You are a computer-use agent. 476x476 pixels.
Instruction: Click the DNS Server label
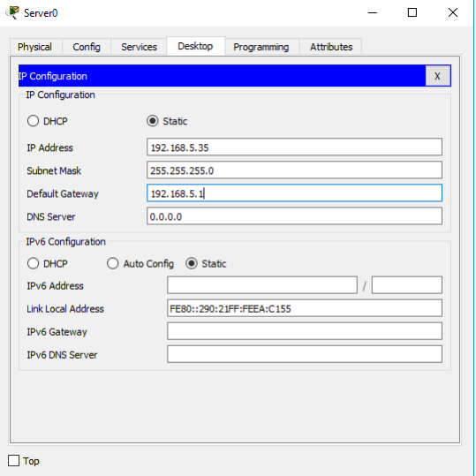tap(50, 216)
